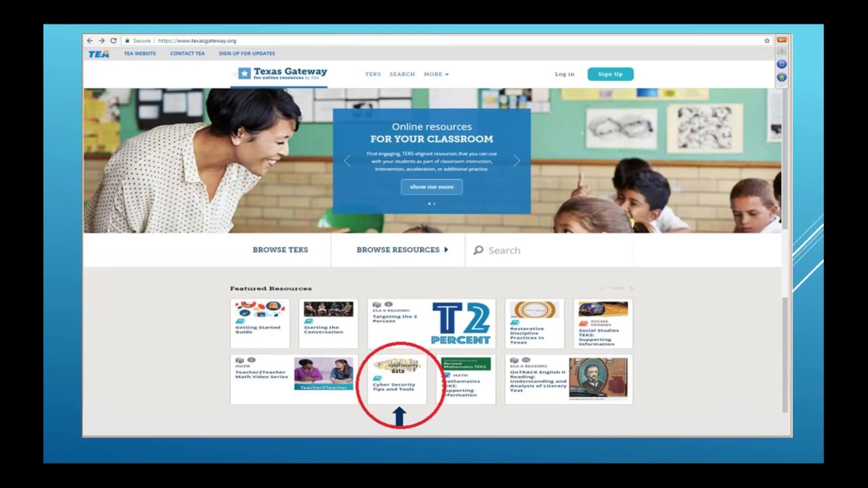Click the Featured Resources heading
The width and height of the screenshot is (868, 488).
pyautogui.click(x=271, y=289)
